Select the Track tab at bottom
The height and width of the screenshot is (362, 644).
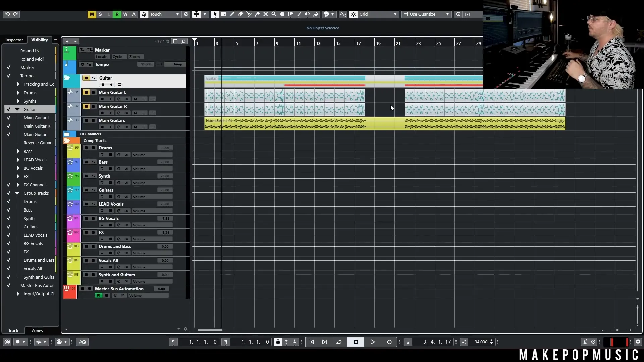tap(13, 330)
